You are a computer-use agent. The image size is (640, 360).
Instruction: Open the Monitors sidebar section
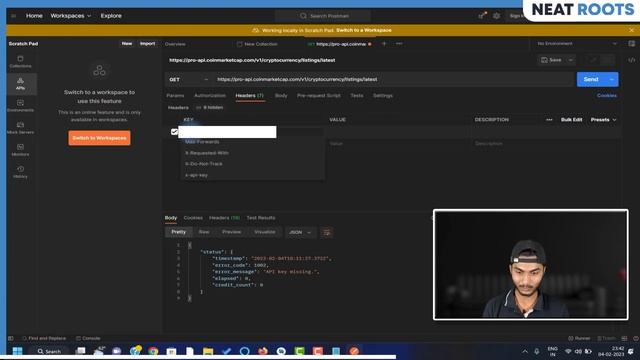(x=20, y=150)
